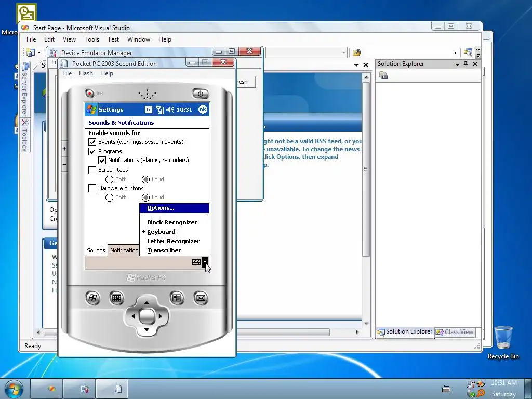Click the D-pad down arrow
This screenshot has height=399, width=532.
(147, 330)
